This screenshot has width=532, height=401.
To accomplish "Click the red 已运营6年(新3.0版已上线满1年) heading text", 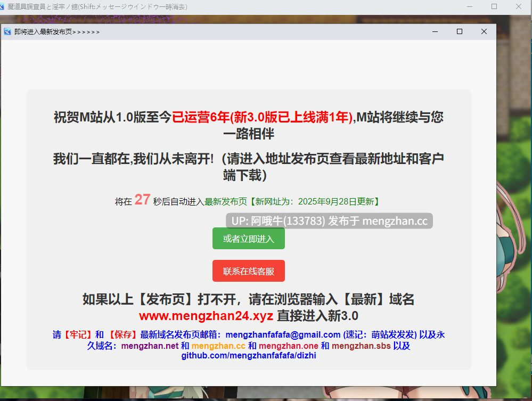I will click(x=262, y=117).
